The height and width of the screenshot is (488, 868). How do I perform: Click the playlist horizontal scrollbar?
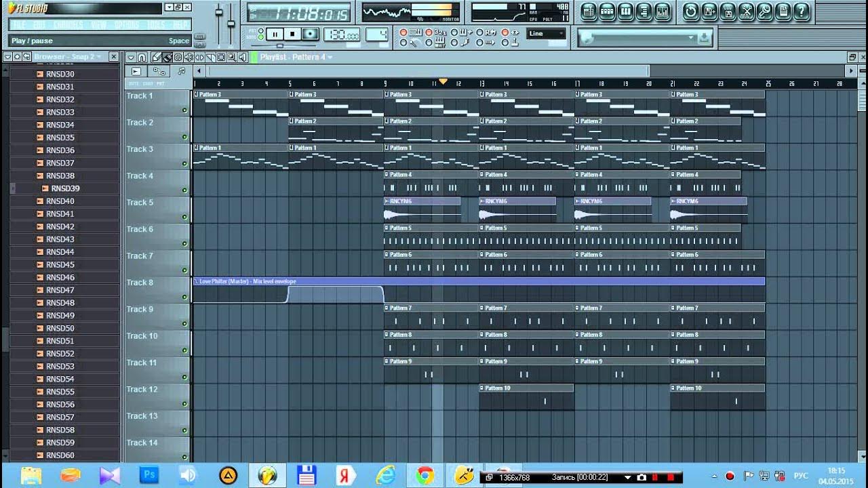(x=429, y=70)
